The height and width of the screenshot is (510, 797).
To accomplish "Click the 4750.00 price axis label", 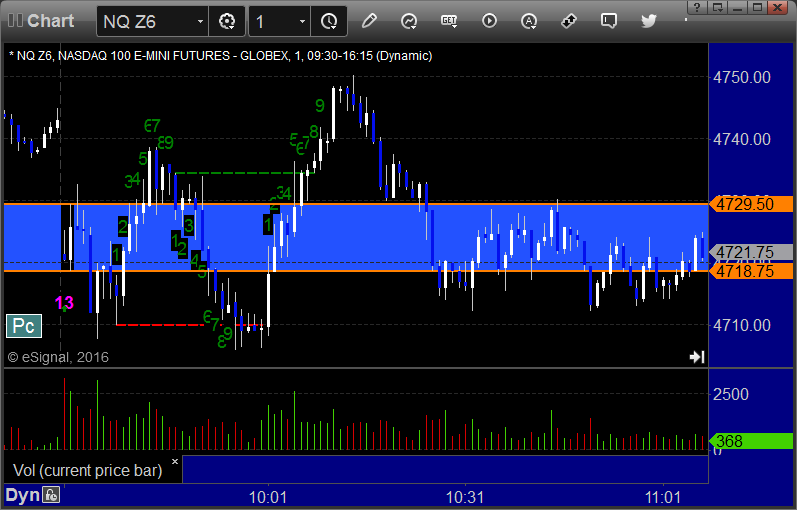I will (742, 77).
